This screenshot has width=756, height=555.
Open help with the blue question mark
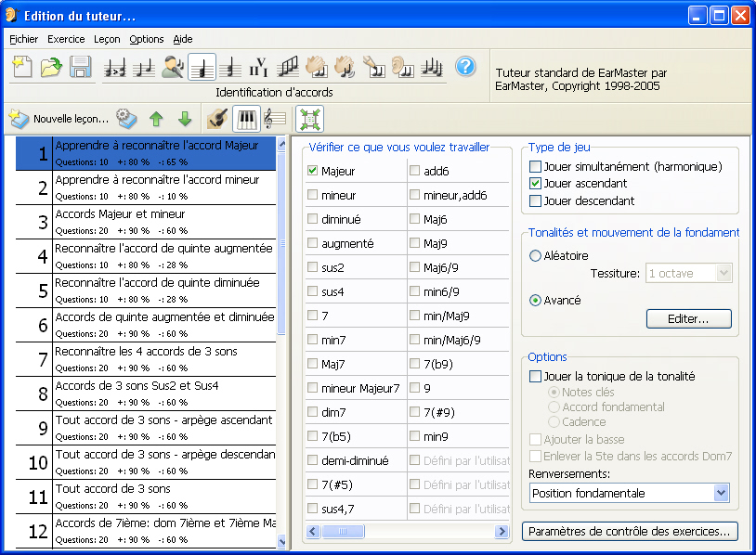pos(465,67)
